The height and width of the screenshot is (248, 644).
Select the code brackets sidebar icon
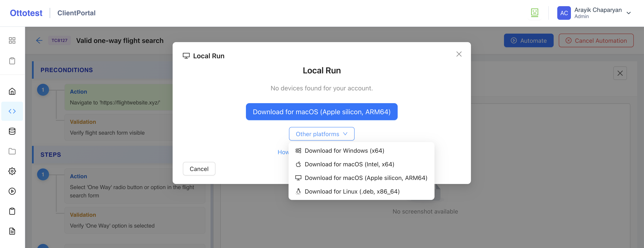[x=12, y=111]
